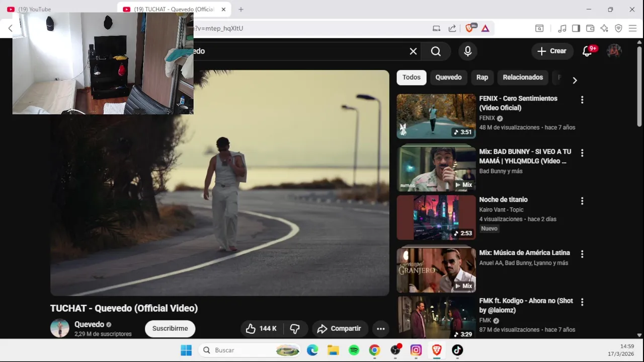Click the main video player
644x362 pixels.
pos(220,183)
